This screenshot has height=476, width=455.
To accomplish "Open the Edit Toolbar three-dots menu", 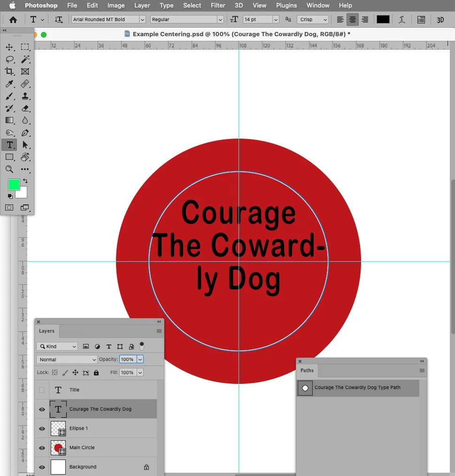I will click(25, 169).
